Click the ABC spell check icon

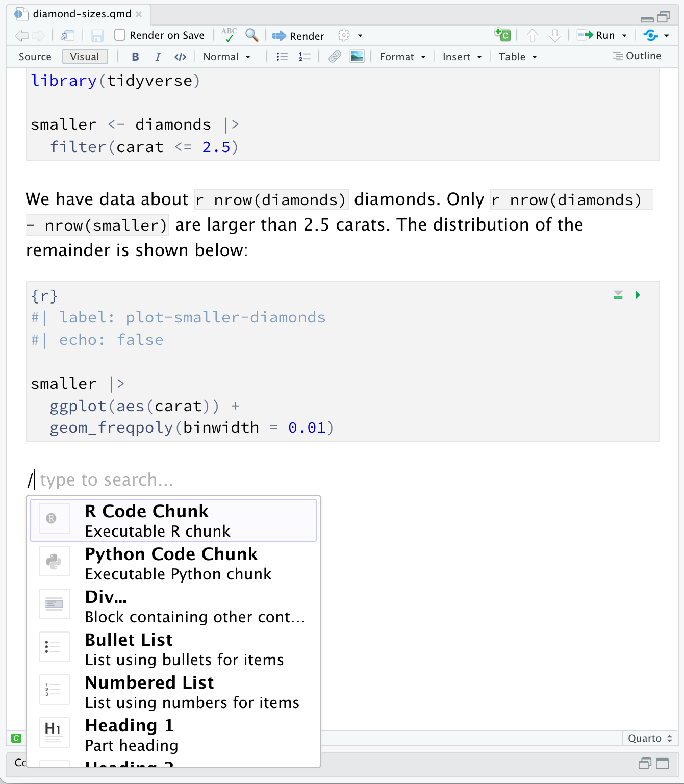[229, 35]
